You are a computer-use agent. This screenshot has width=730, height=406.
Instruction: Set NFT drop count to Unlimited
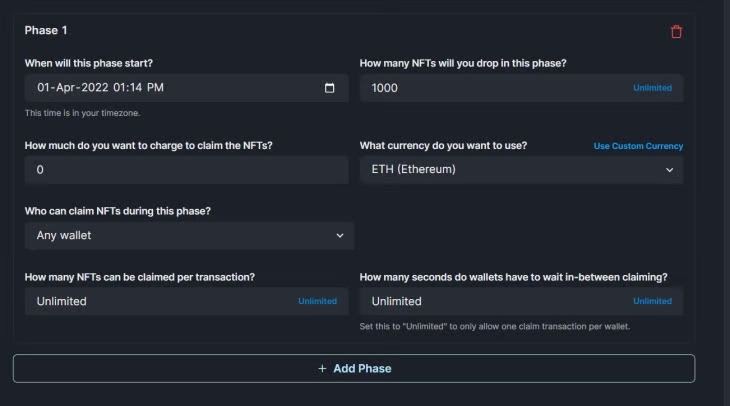tap(652, 88)
